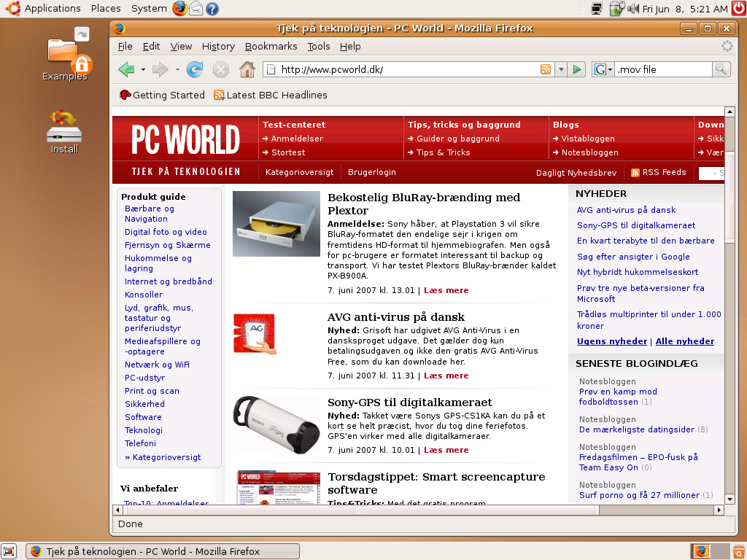Click the Software category link

143,417
